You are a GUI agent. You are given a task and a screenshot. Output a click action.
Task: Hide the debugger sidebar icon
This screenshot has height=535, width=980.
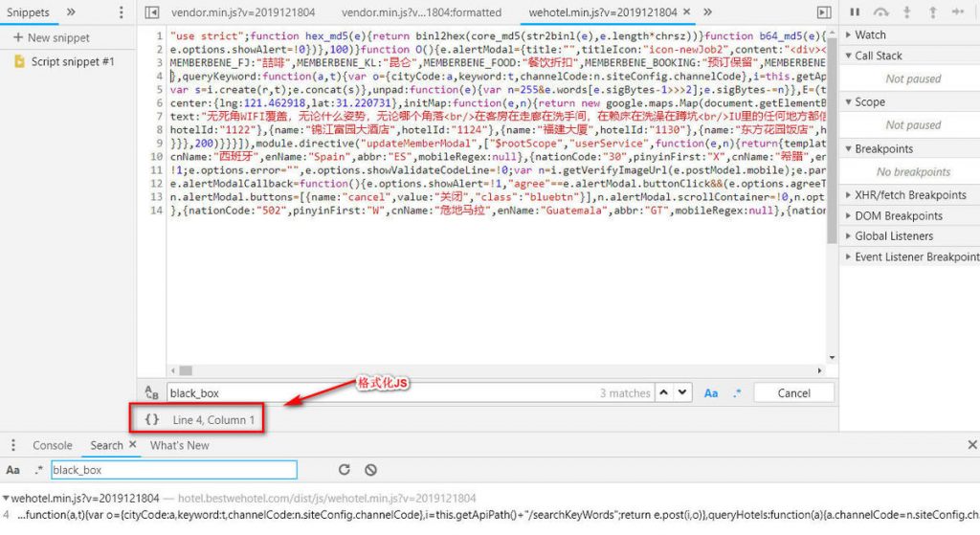[x=824, y=11]
